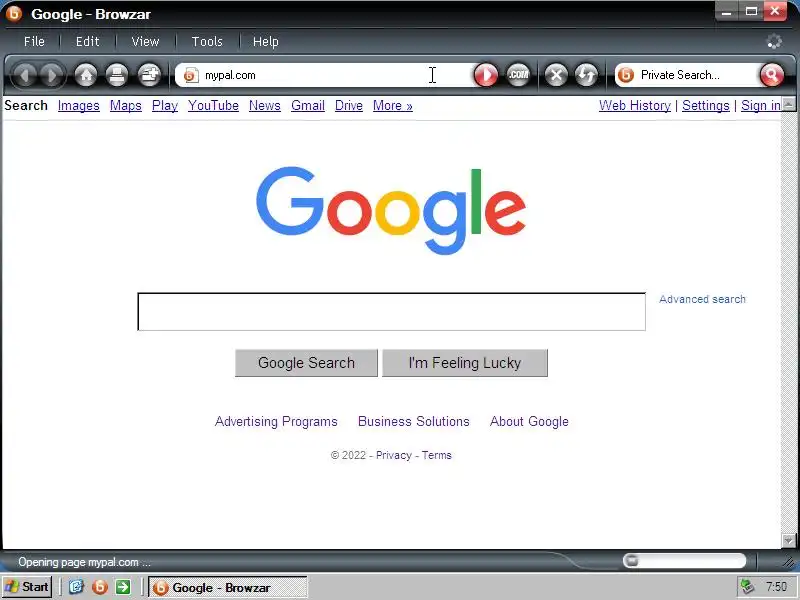Click the Browzar icon in the title bar
This screenshot has width=800, height=600.
tap(14, 14)
